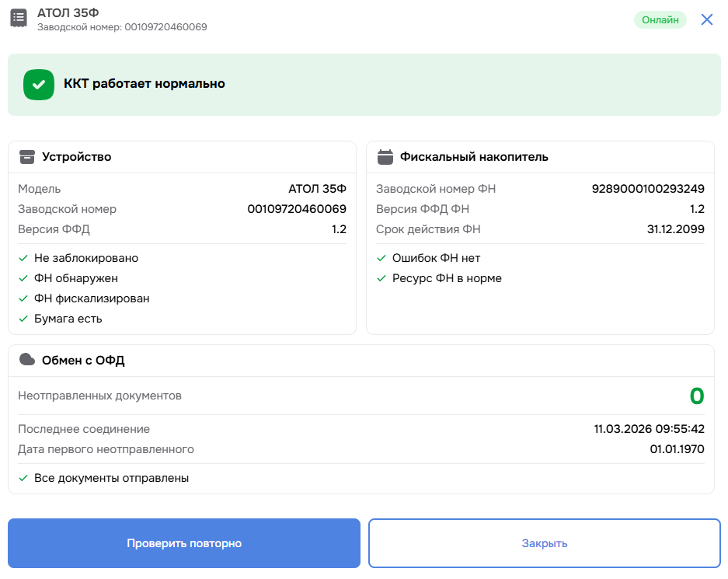
Task: Select the header text Заводской номер: 00109720460069
Action: (x=122, y=27)
